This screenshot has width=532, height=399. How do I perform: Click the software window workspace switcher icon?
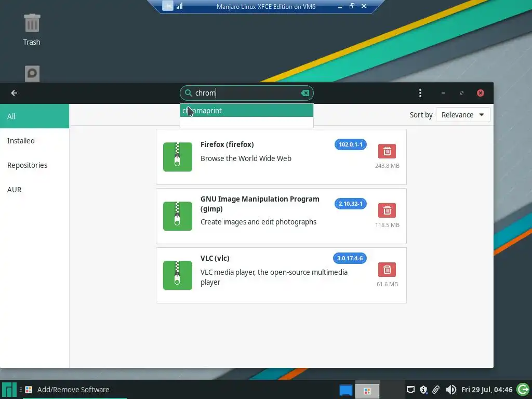[367, 390]
